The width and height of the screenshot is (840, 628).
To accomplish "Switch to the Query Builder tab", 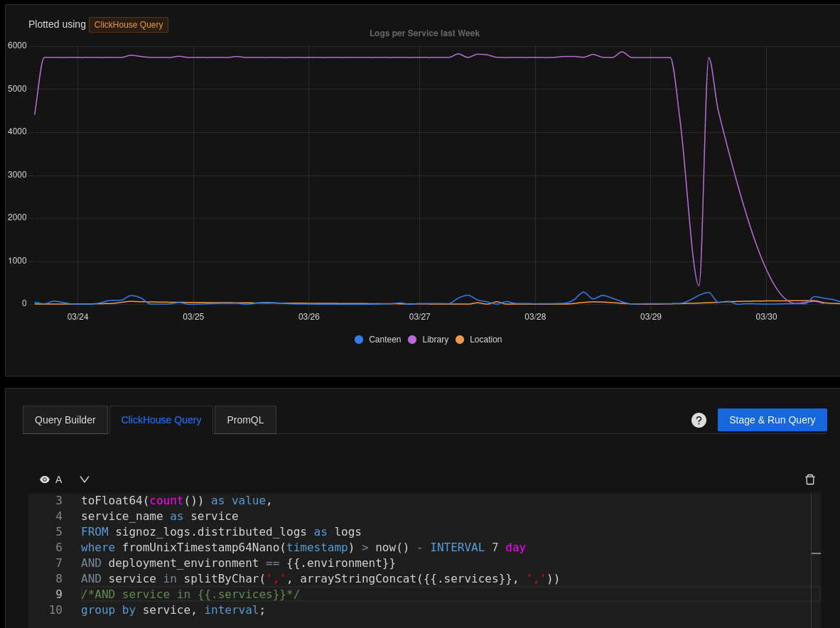I will click(65, 420).
